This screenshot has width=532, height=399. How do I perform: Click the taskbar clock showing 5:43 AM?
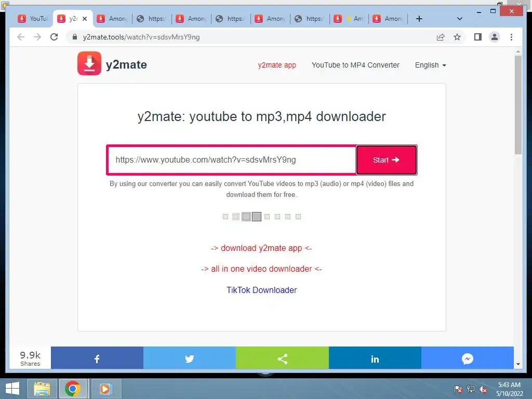point(509,389)
